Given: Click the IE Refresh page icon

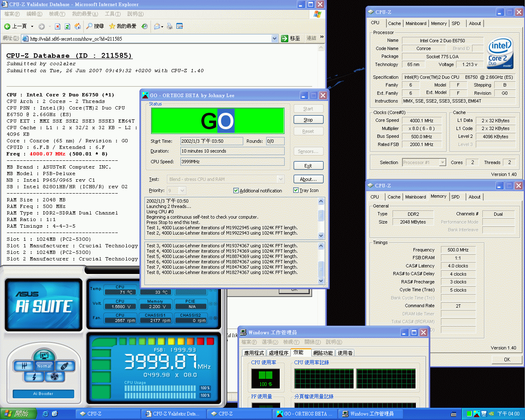Looking at the screenshot, I should coord(68,26).
